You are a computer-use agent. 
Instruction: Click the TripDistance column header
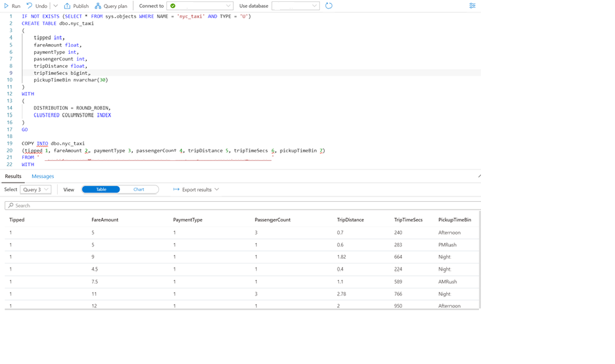350,219
